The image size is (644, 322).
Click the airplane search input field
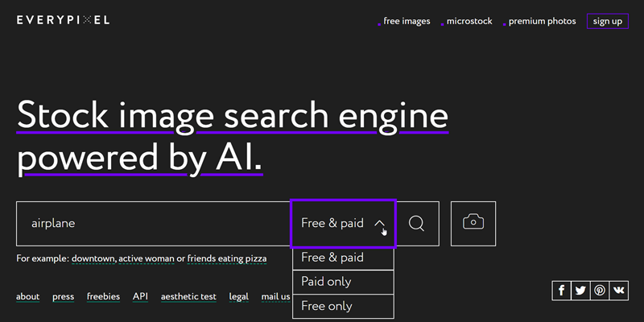click(154, 224)
